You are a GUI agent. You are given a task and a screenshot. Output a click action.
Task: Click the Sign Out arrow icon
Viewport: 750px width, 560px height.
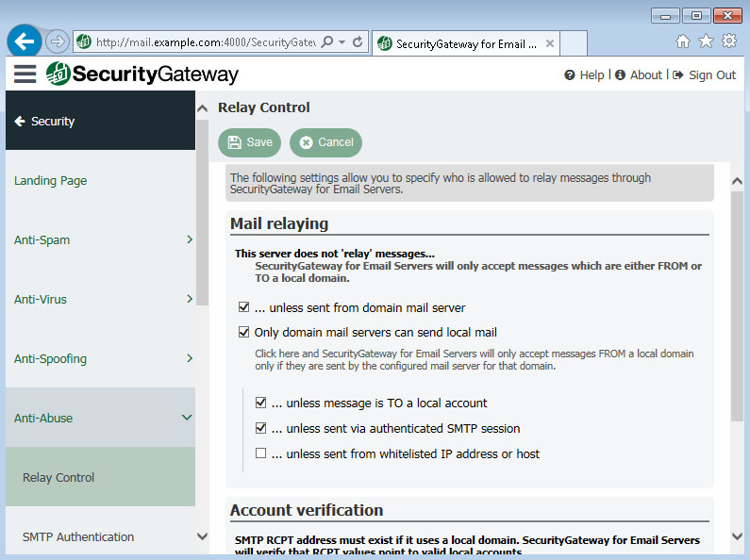tap(677, 75)
